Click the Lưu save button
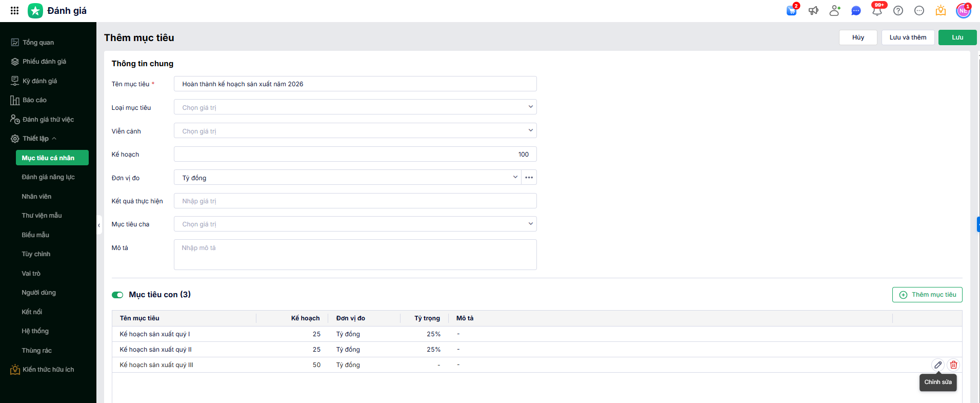This screenshot has width=980, height=403. click(957, 37)
